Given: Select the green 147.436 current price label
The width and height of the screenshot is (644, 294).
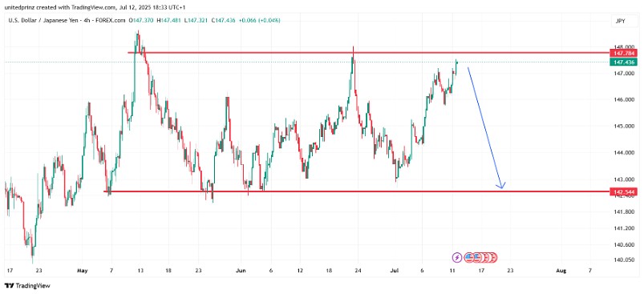Looking at the screenshot, I should (623, 62).
